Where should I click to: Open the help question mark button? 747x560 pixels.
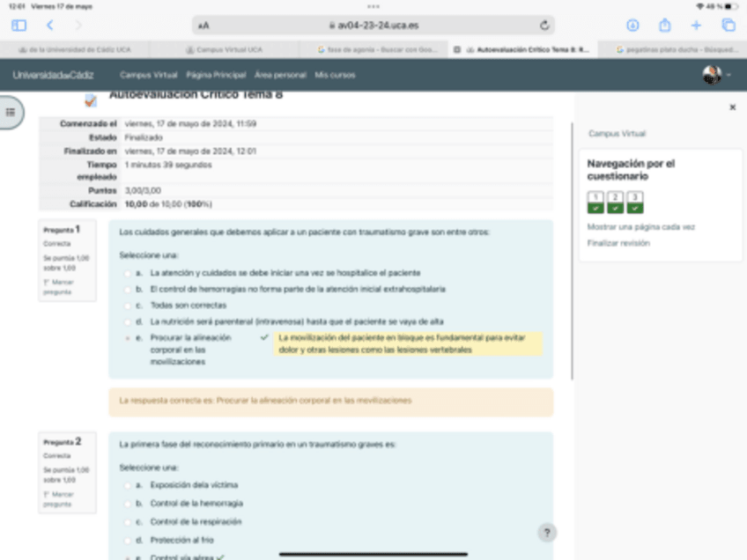[547, 533]
